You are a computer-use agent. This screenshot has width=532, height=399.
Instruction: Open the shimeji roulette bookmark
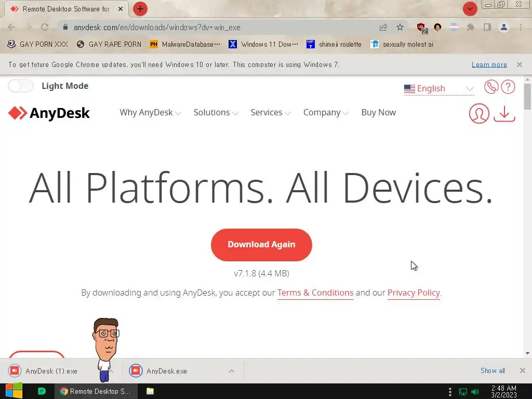[x=334, y=45]
